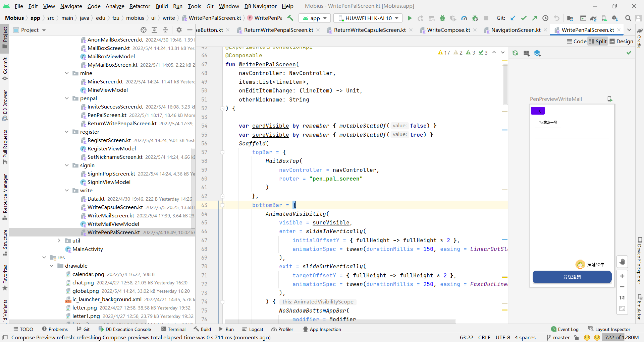This screenshot has width=644, height=342.
Task: Toggle the Gradle tool window side tab
Action: 640,39
